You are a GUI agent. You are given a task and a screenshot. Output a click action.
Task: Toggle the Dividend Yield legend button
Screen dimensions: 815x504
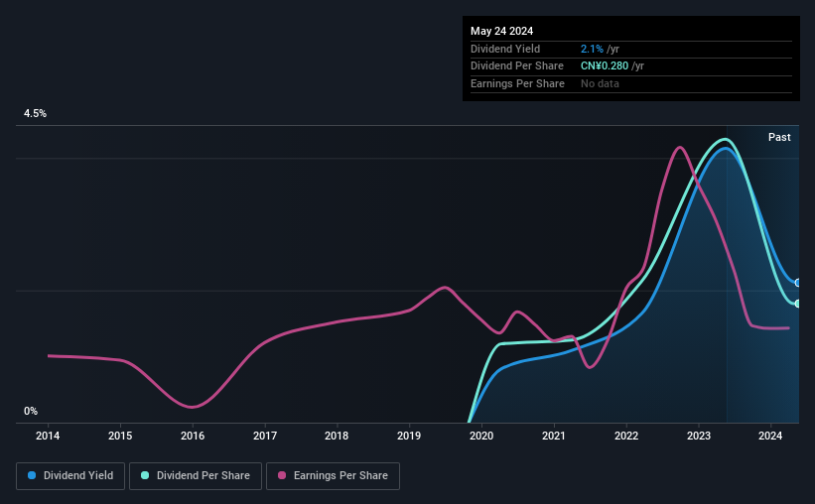click(70, 476)
